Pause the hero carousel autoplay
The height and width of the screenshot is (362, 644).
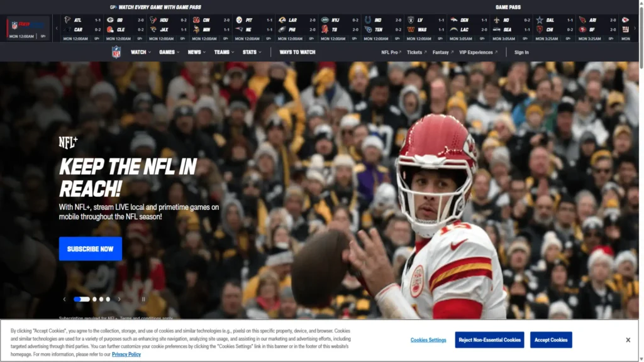[143, 299]
